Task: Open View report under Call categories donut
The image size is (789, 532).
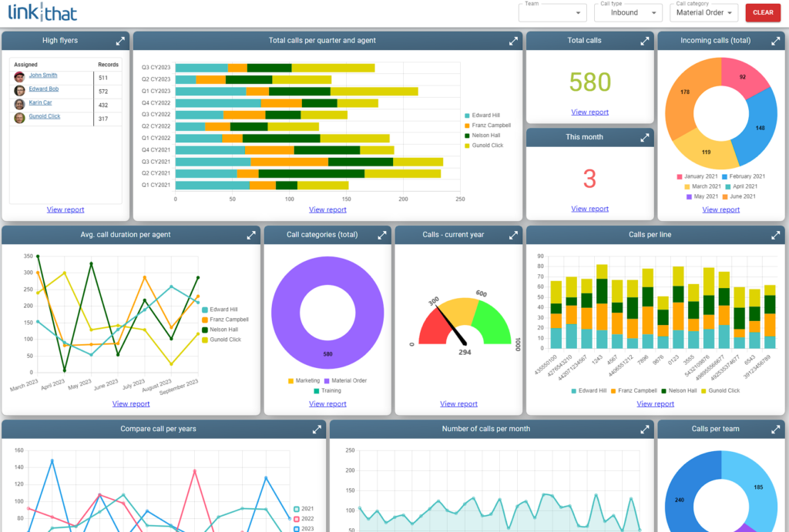Action: [327, 403]
